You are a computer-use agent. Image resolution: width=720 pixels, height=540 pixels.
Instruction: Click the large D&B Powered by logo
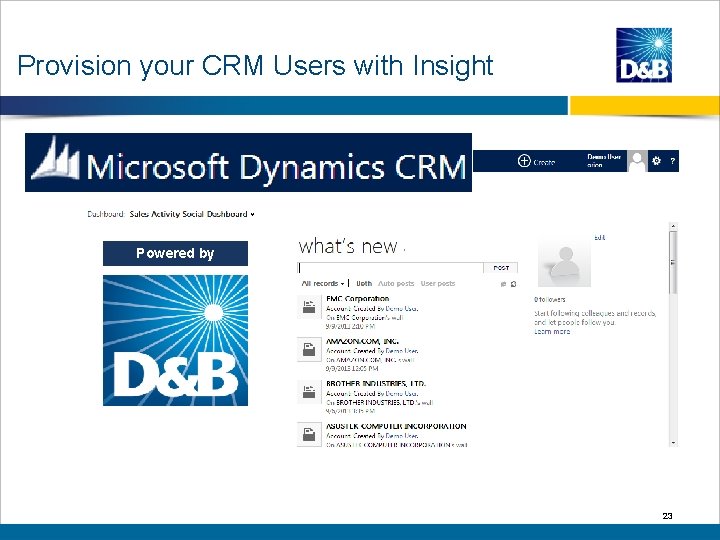(x=175, y=340)
